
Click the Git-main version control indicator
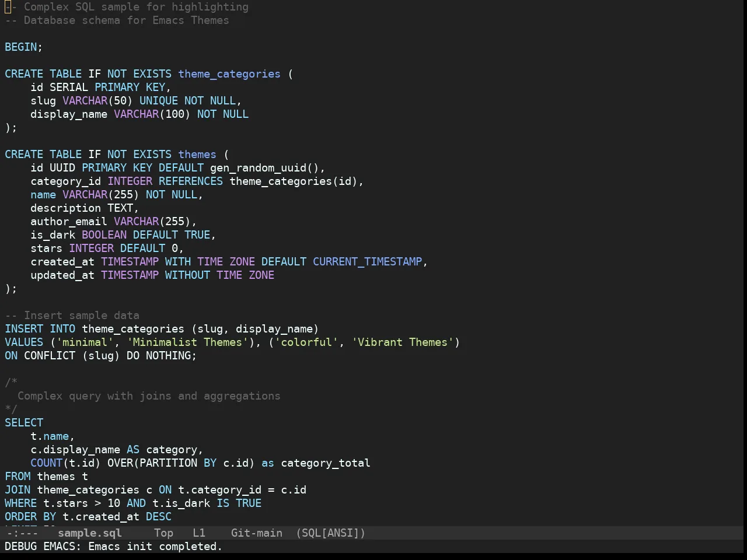(257, 533)
